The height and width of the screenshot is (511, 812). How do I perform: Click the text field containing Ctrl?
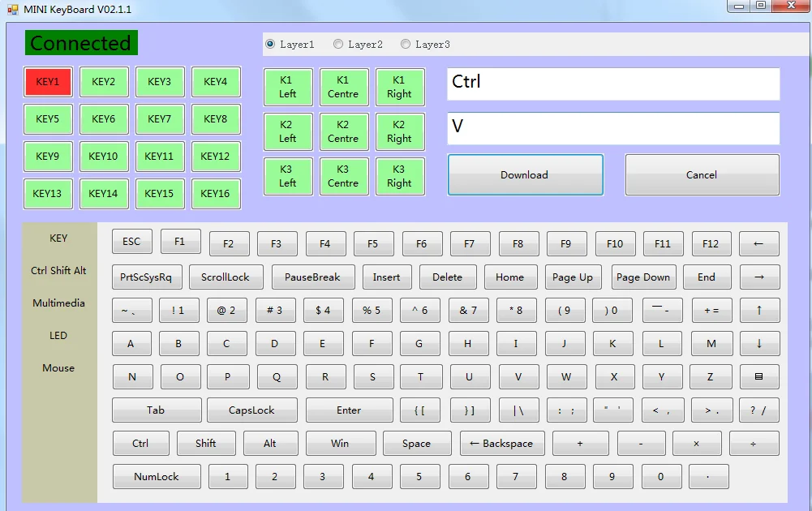[613, 84]
